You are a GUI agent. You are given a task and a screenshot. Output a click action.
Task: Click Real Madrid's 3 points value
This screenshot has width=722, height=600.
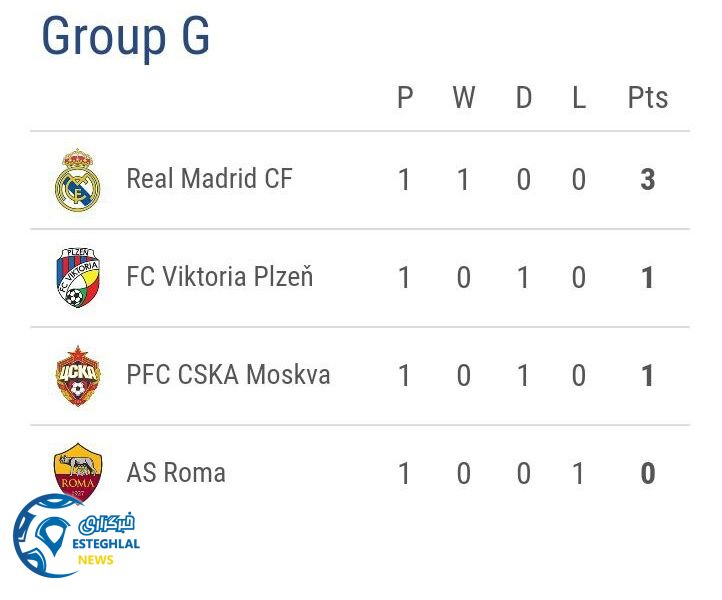pos(647,180)
